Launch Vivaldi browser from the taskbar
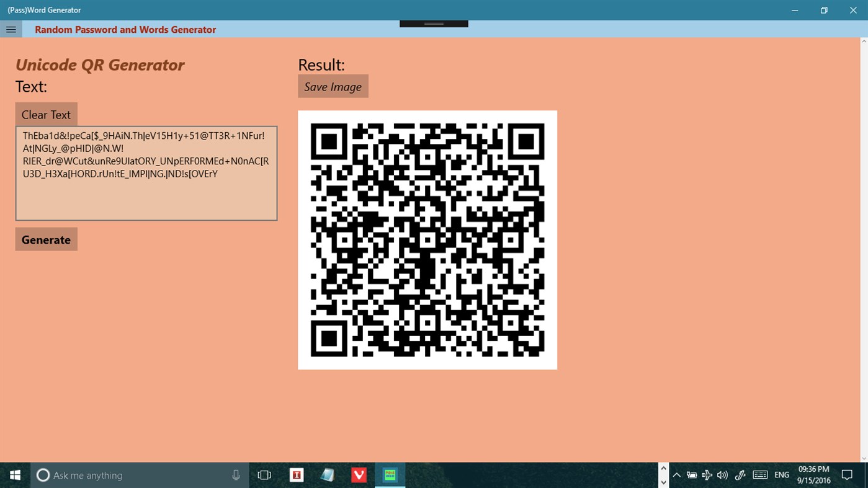Screen dimensions: 868x488 click(x=359, y=474)
